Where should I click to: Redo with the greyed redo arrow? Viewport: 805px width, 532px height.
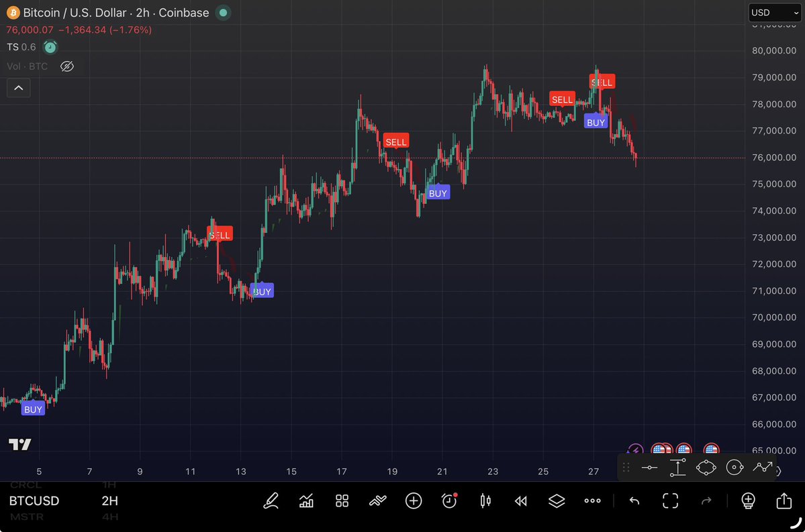706,500
